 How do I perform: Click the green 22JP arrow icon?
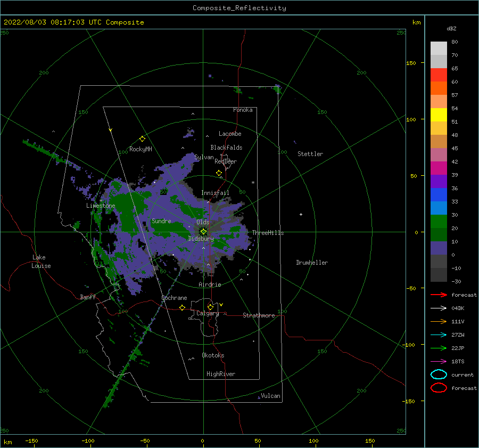439,348
